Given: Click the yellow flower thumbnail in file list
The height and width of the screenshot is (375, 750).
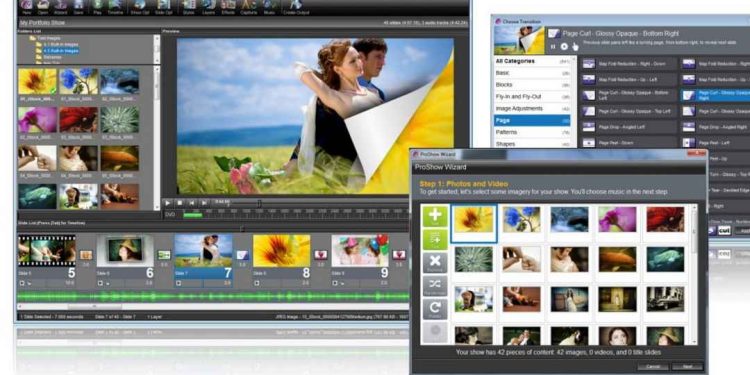Looking at the screenshot, I should [x=37, y=81].
